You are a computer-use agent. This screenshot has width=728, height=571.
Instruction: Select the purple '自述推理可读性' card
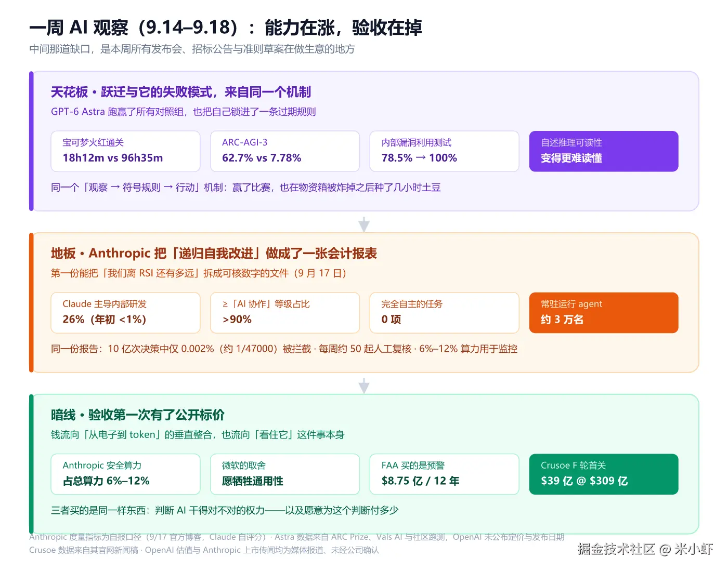click(604, 151)
